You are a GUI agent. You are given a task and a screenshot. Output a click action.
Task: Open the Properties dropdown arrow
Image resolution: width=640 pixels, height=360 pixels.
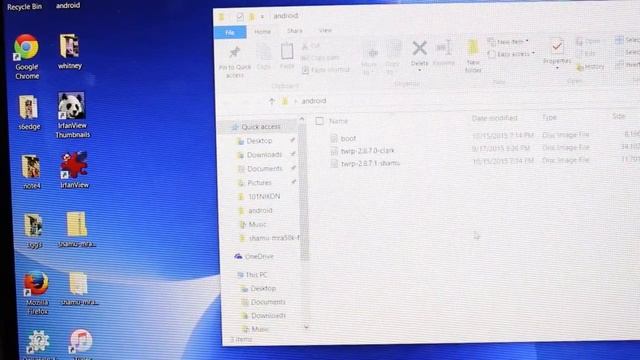(557, 68)
